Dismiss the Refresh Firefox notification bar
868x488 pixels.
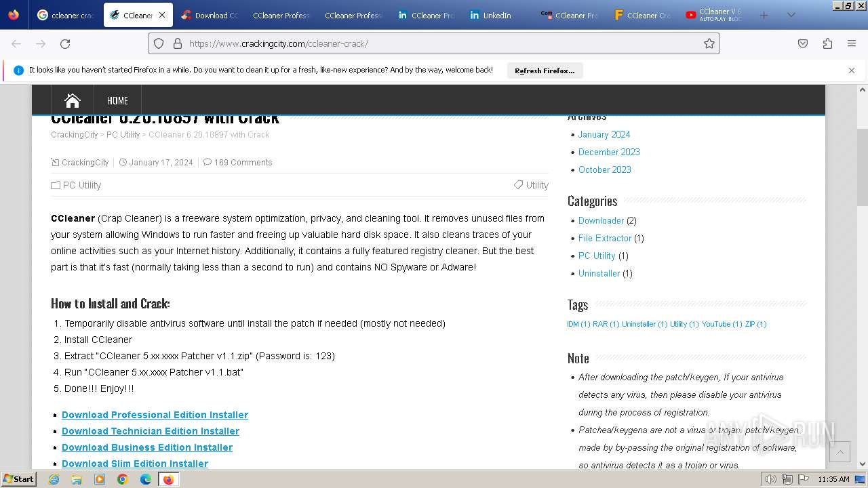tap(852, 70)
